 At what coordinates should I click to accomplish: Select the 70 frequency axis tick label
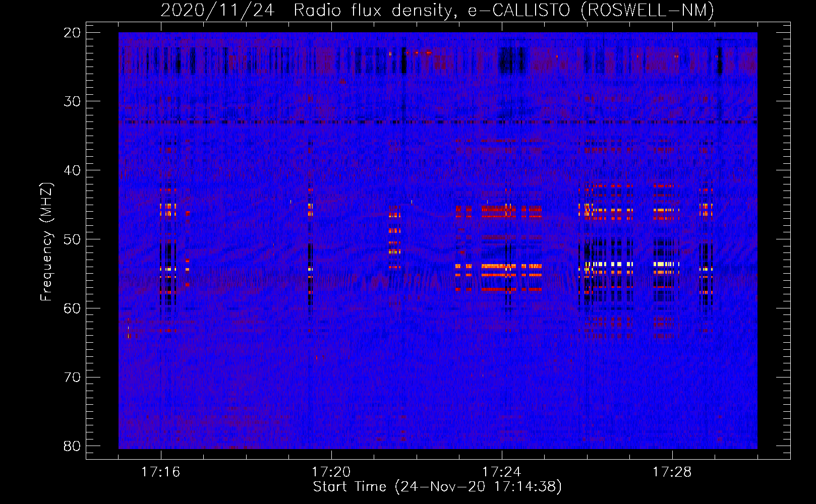pyautogui.click(x=73, y=377)
